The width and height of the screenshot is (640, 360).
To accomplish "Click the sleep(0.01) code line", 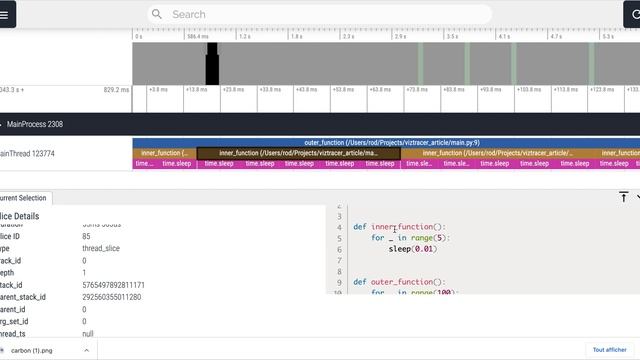I will pyautogui.click(x=413, y=249).
